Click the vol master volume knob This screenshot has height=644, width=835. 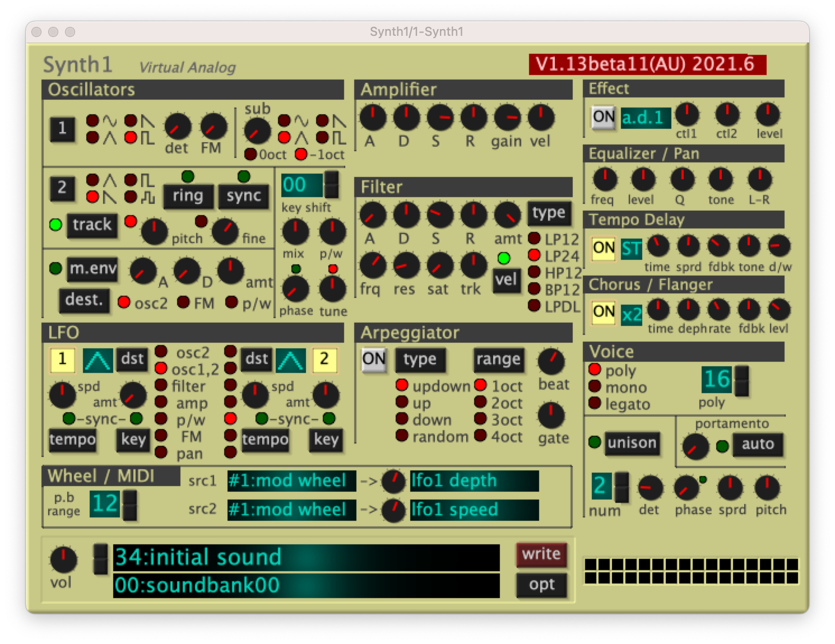tap(63, 559)
